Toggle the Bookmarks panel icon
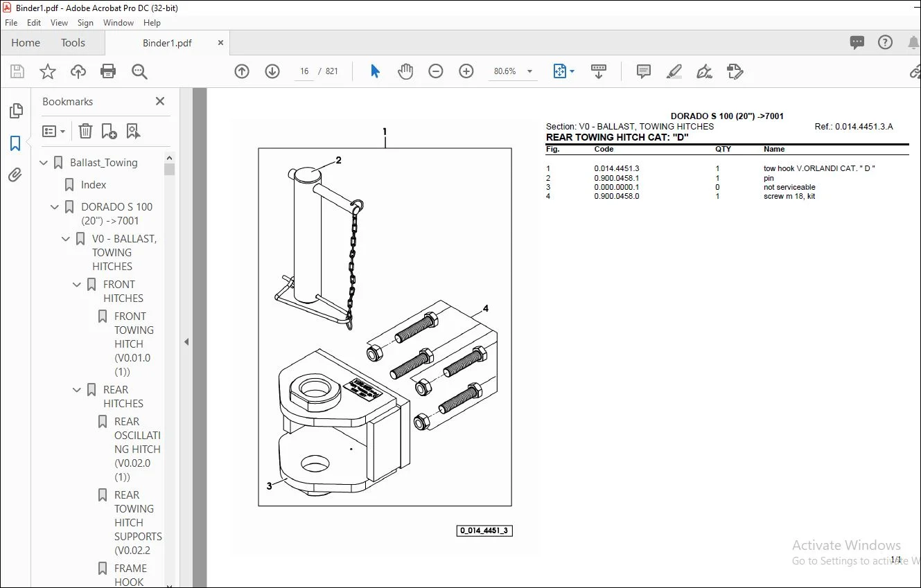The image size is (921, 588). coord(15,143)
